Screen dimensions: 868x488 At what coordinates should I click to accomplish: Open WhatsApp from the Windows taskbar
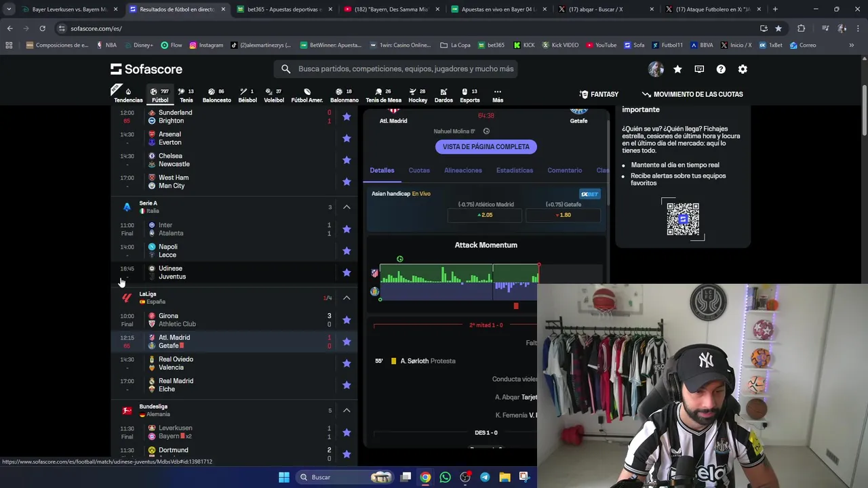pyautogui.click(x=445, y=477)
